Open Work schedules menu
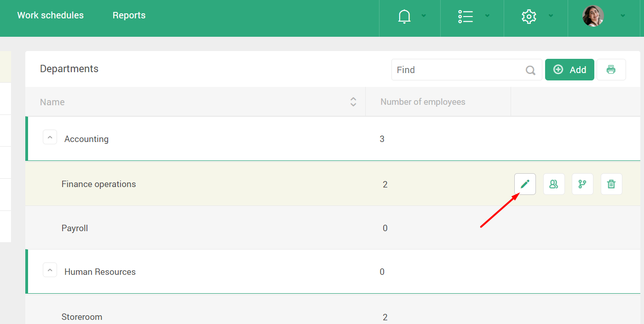This screenshot has height=324, width=644. click(x=51, y=15)
